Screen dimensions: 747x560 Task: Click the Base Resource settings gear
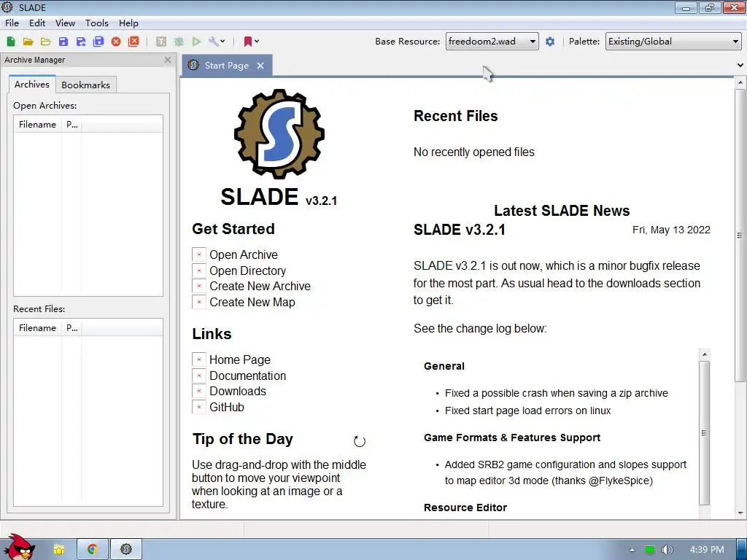(x=550, y=42)
